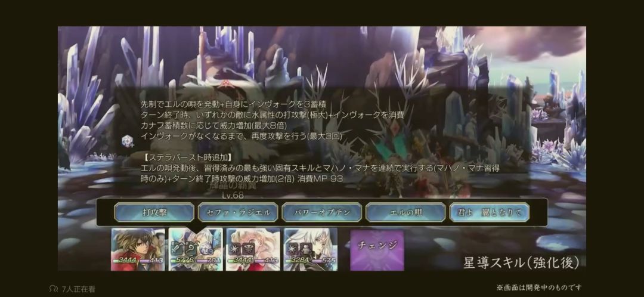Choose the セファ・ラジエル skill
The width and height of the screenshot is (644, 297).
(238, 212)
